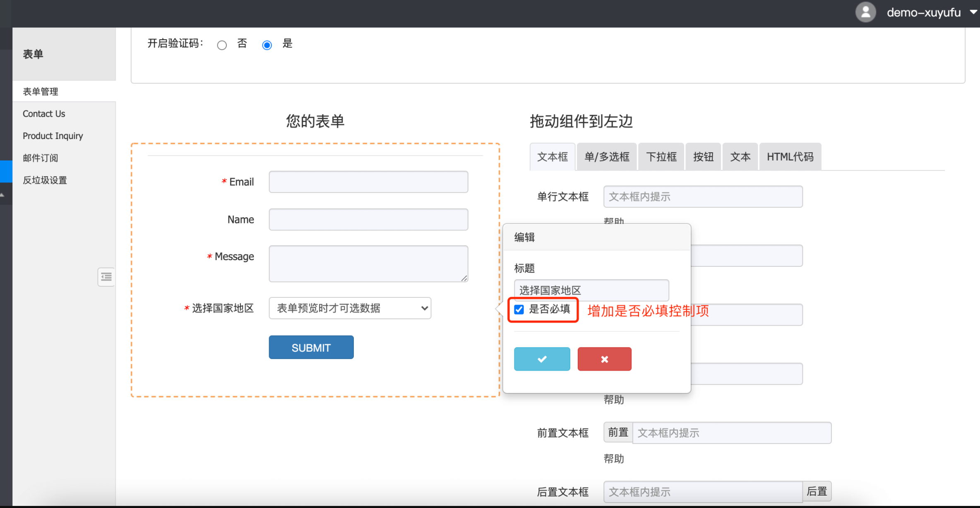Switch to the 按钮 component tab
Viewport: 980px width, 508px height.
[703, 156]
